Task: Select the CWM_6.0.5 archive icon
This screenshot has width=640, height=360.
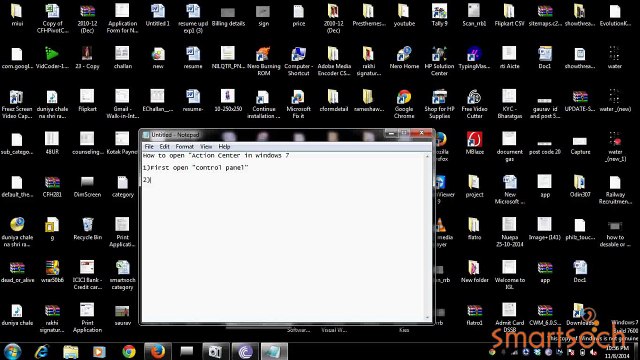Action: coord(545,315)
